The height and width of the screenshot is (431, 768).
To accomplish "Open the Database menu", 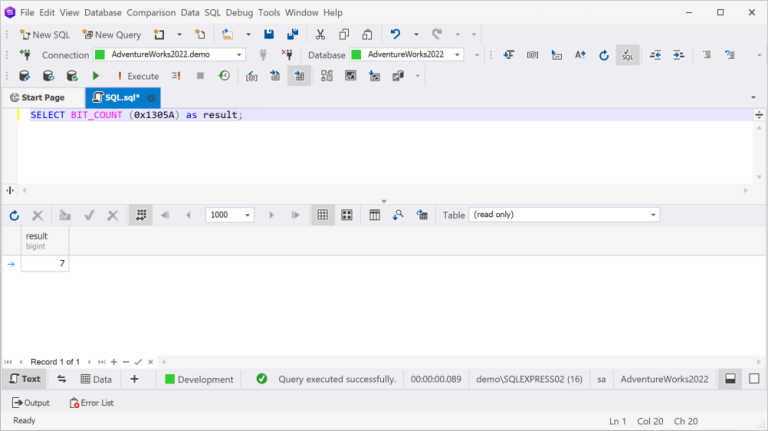I will (103, 13).
